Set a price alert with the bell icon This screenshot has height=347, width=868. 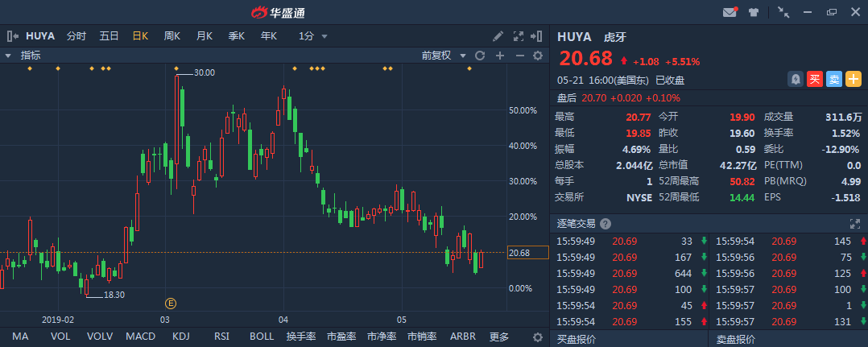point(796,79)
